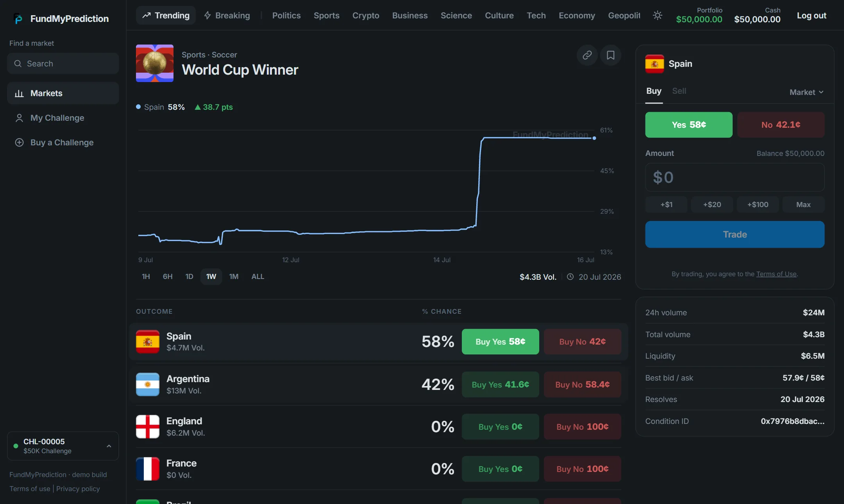Open the Sports category
This screenshot has width=844, height=504.
(x=327, y=15)
